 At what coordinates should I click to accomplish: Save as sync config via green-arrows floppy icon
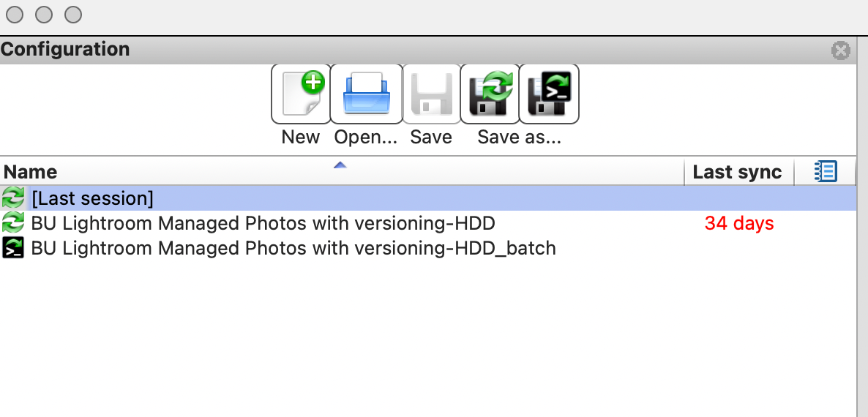click(x=490, y=94)
